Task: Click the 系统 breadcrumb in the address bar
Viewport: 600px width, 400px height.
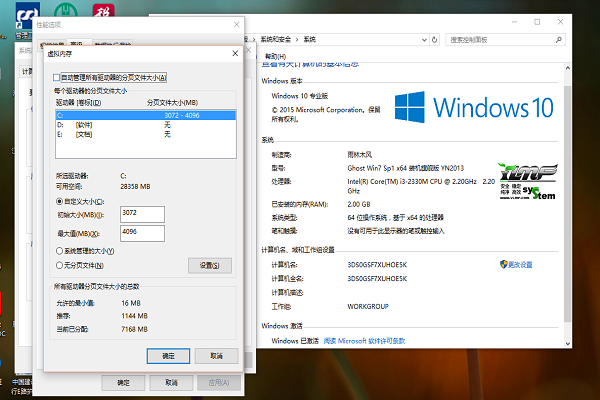Action: point(310,39)
